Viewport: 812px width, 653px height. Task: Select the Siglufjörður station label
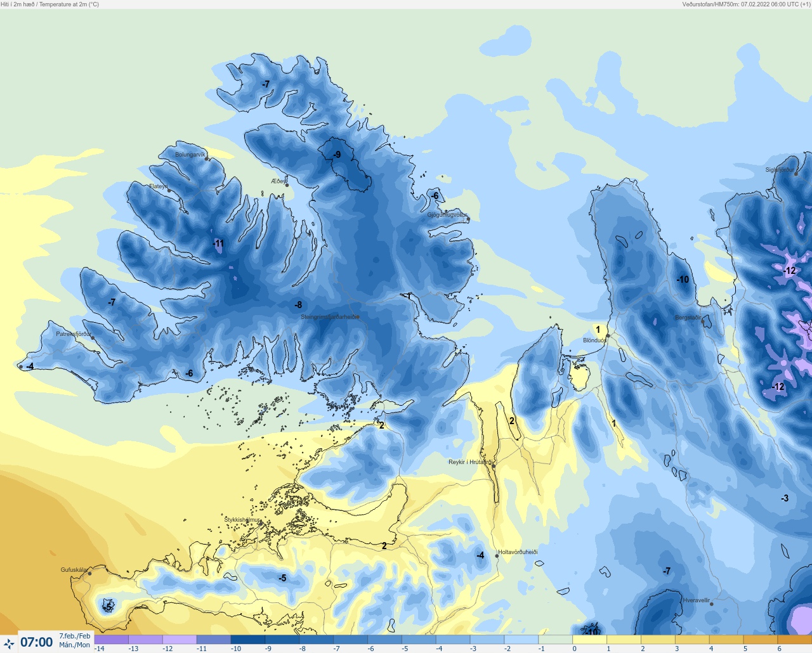click(x=779, y=170)
